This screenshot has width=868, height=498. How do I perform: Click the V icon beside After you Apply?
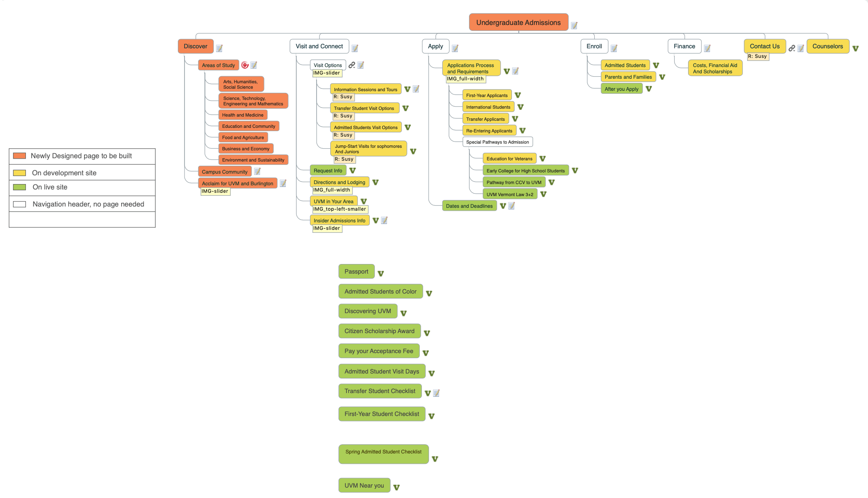click(649, 89)
